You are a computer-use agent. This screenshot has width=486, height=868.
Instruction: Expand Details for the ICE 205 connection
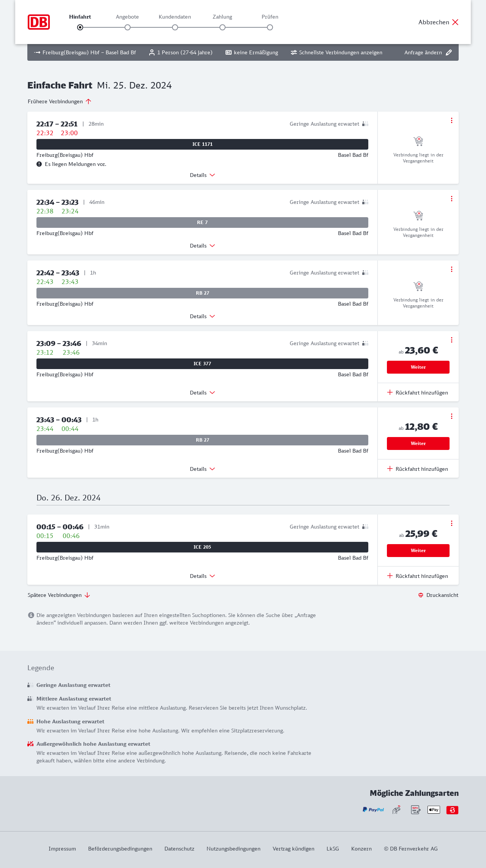pyautogui.click(x=202, y=576)
